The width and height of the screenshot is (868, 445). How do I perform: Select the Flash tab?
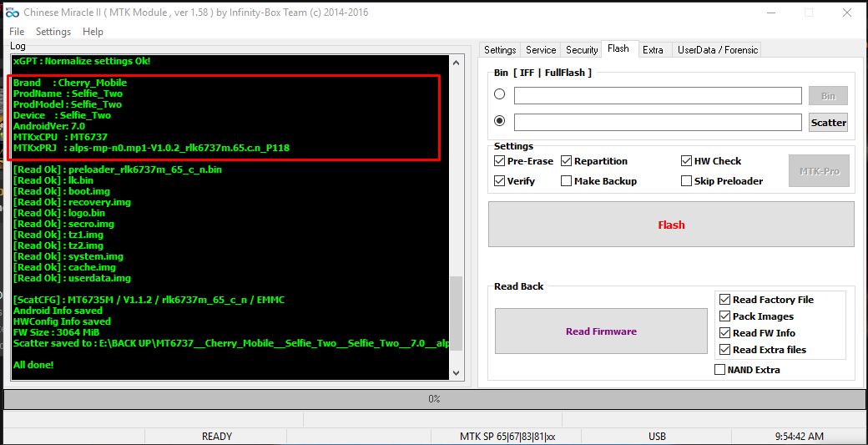click(618, 48)
